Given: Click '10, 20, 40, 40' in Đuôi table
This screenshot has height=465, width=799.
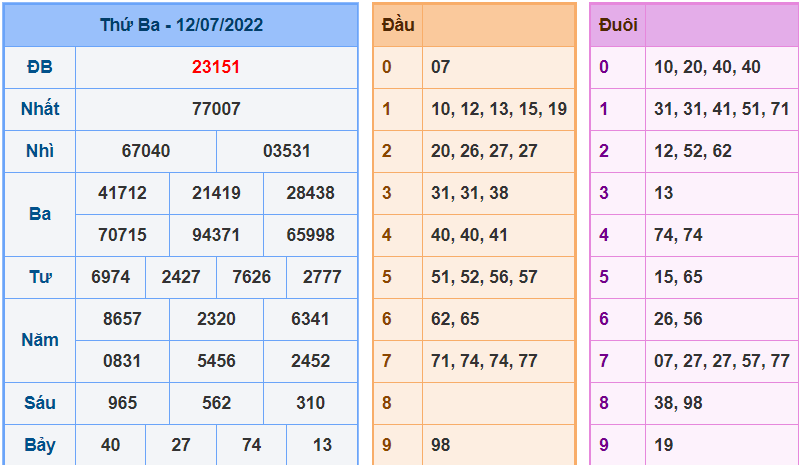Looking at the screenshot, I should point(707,67).
